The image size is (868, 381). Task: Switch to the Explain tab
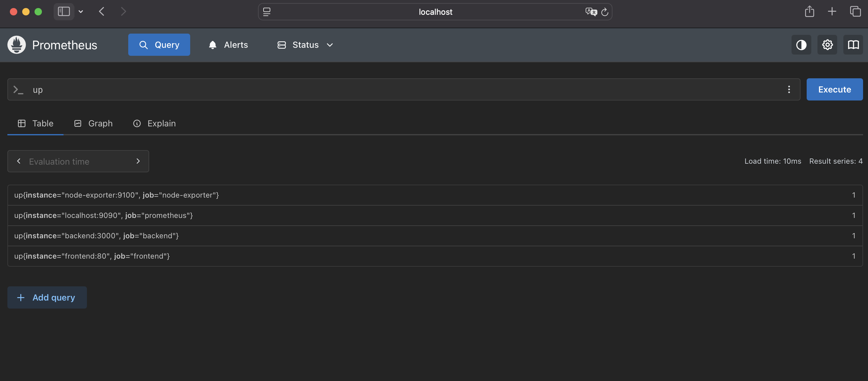[154, 124]
